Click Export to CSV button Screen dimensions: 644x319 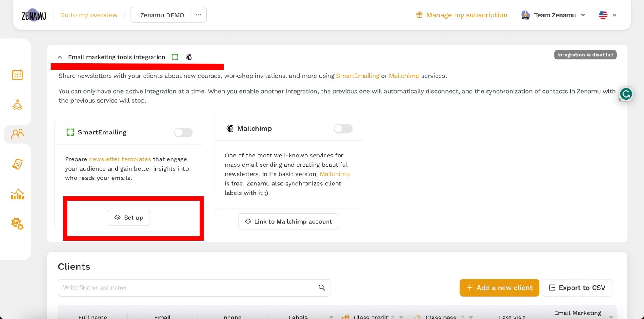pyautogui.click(x=577, y=288)
